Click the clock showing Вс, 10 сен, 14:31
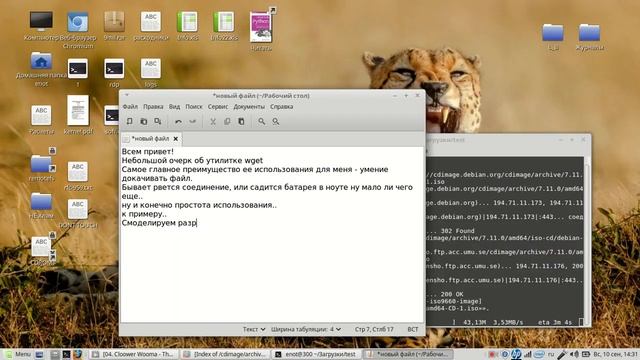 (x=616, y=354)
